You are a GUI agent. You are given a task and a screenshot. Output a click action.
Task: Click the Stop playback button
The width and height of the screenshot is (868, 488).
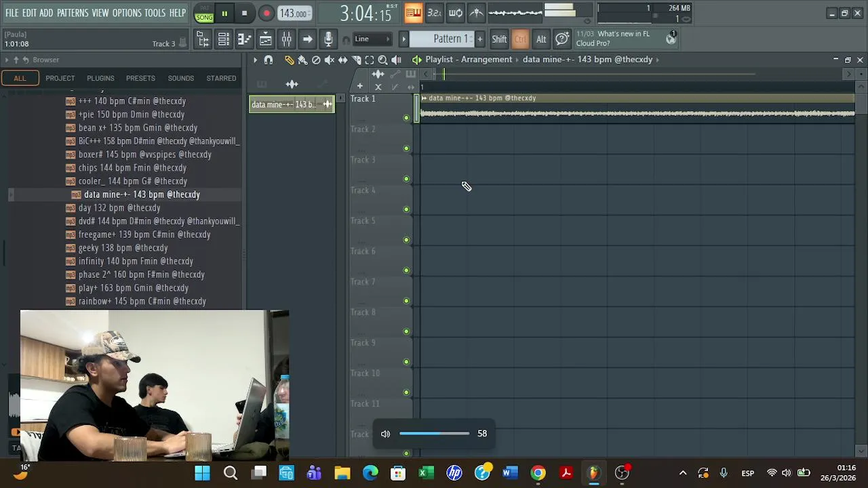pos(244,13)
